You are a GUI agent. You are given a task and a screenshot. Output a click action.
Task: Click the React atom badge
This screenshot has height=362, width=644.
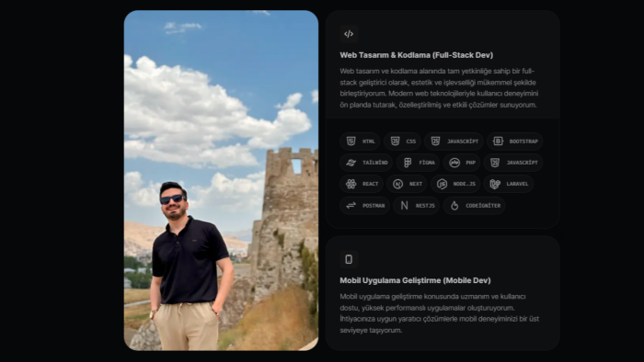pyautogui.click(x=362, y=184)
